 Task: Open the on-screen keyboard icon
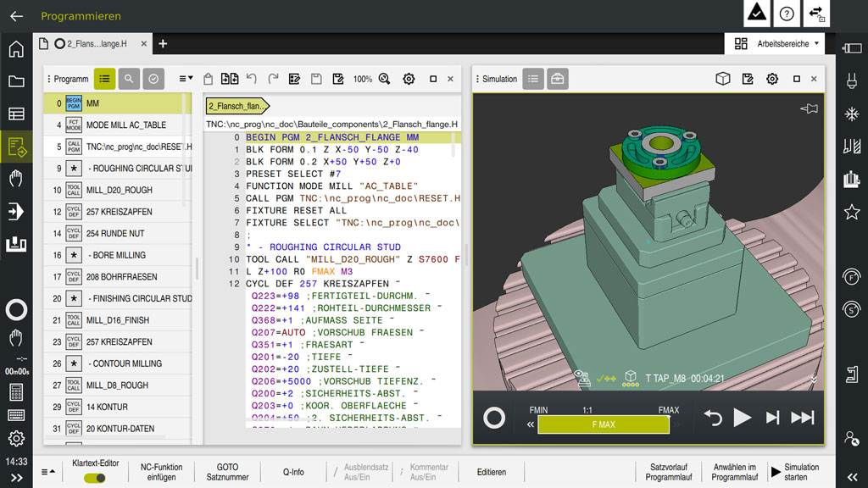[16, 415]
